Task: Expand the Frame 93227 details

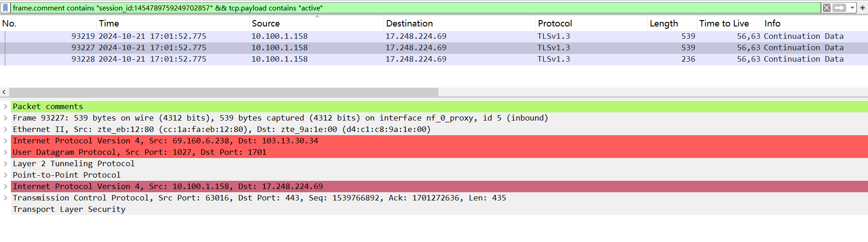Action: [x=5, y=118]
